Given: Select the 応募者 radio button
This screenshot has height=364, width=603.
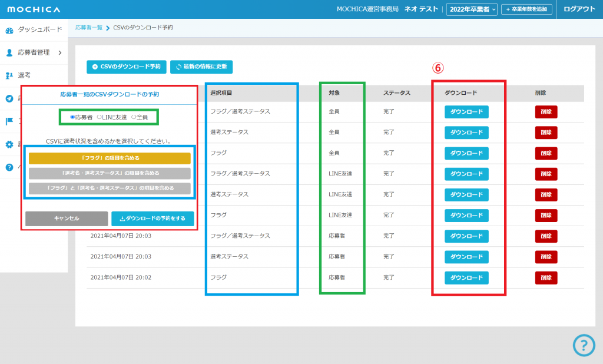Looking at the screenshot, I should pos(72,117).
